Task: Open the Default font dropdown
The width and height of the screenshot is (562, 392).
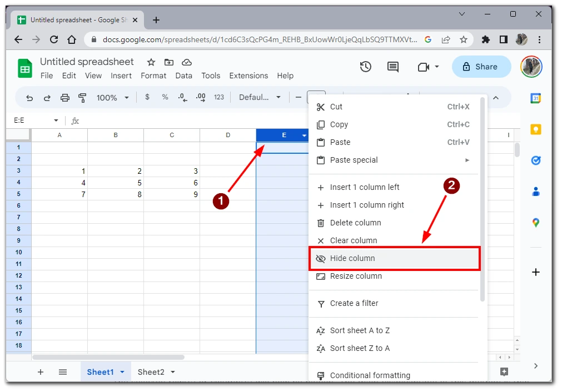Action: [260, 97]
